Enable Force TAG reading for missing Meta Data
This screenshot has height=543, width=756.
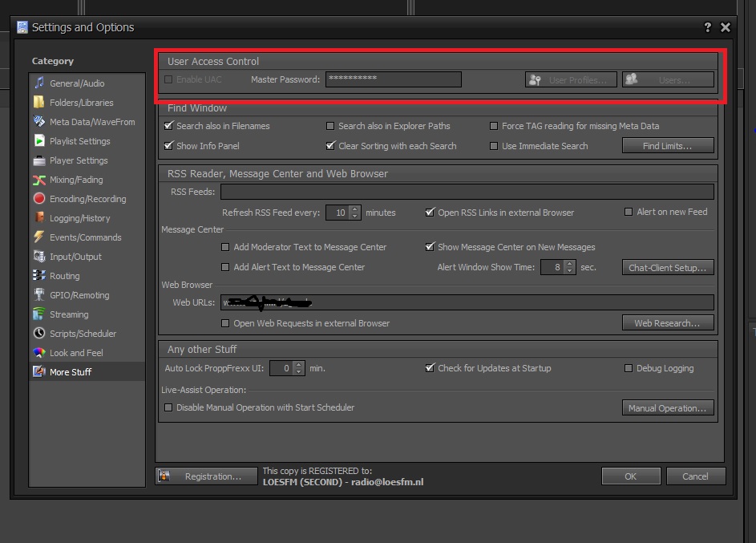point(494,126)
